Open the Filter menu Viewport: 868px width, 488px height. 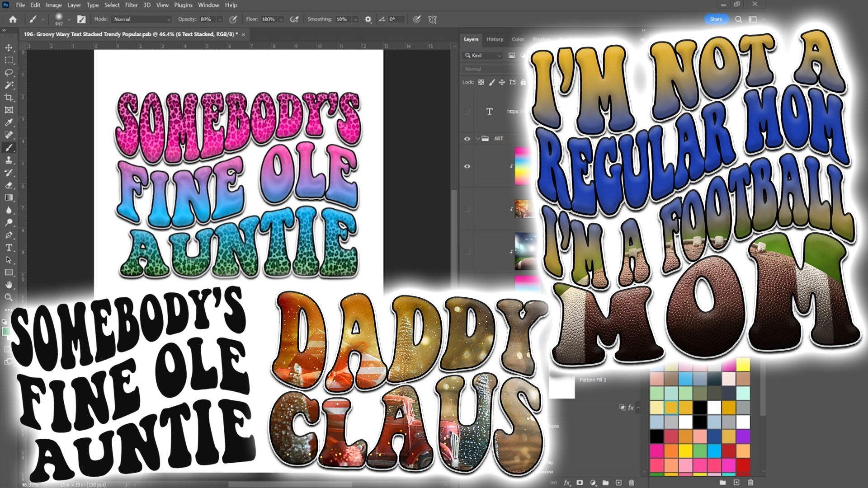[131, 5]
